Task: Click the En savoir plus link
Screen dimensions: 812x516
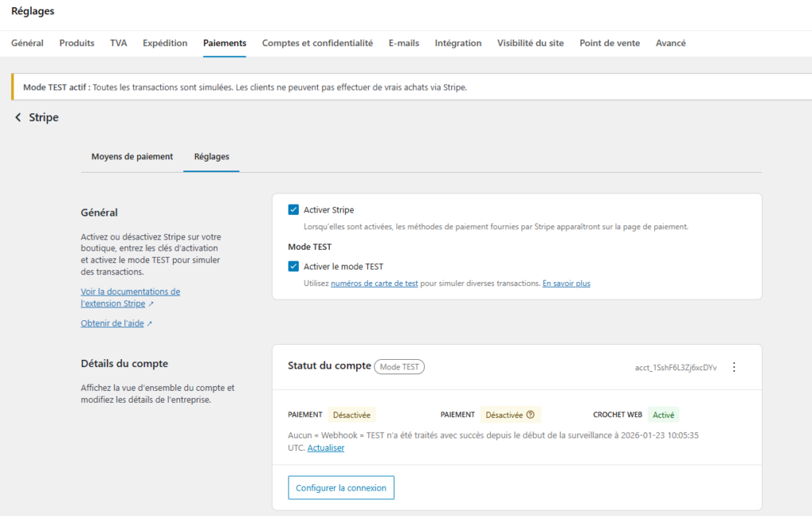Action: (x=566, y=283)
